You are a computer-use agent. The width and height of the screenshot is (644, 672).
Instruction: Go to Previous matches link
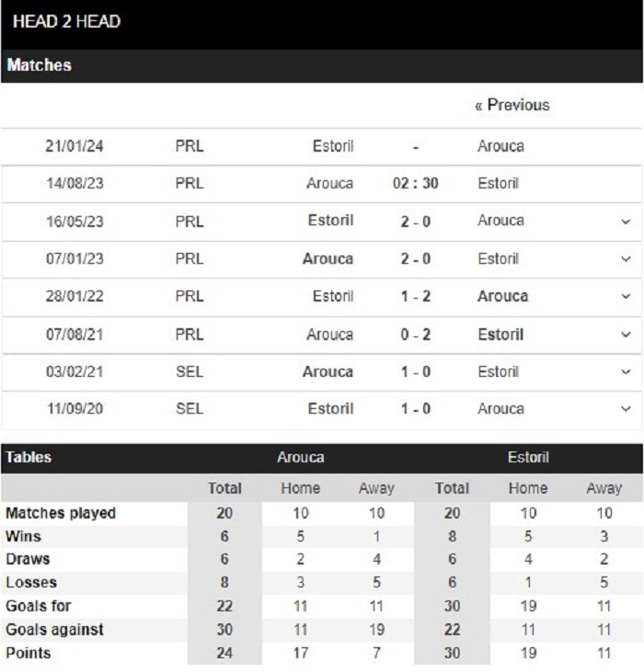point(512,105)
